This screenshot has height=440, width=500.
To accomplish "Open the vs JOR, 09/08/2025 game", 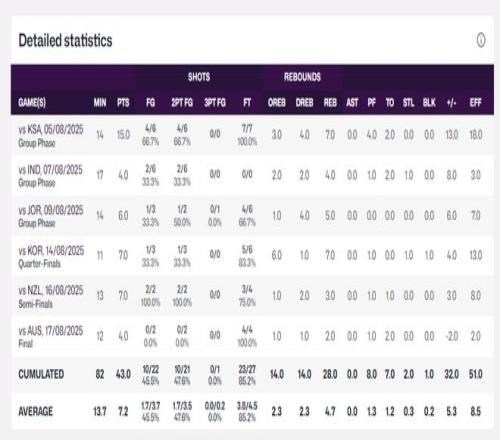I will point(252,216).
